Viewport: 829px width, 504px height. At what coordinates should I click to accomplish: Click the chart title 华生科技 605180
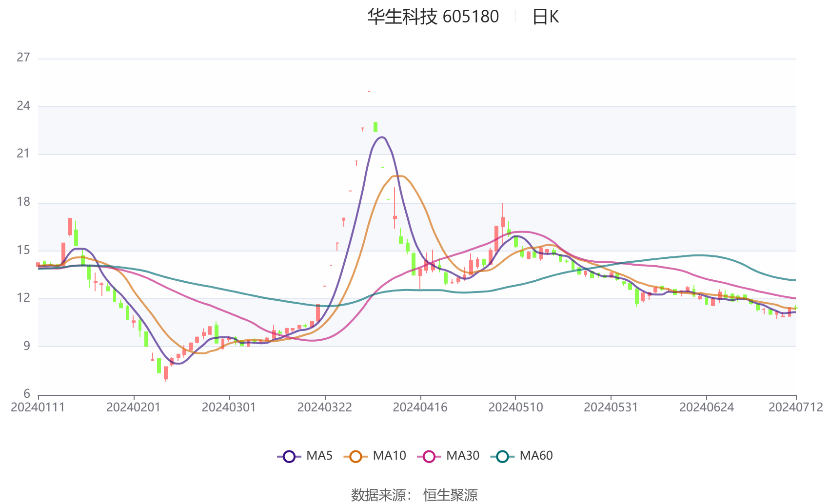(x=433, y=17)
